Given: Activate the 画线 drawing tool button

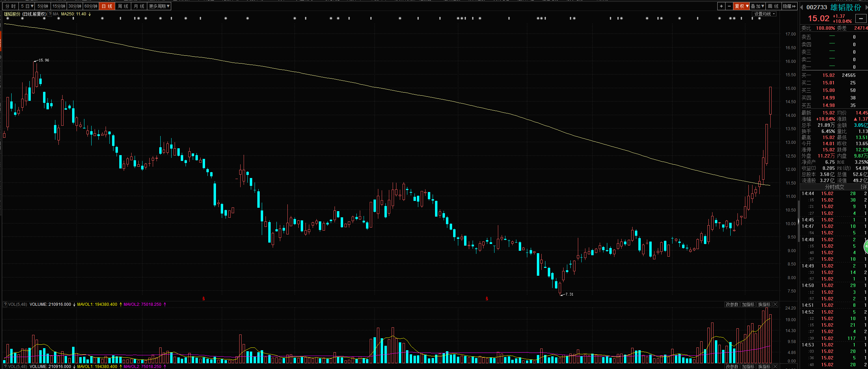Looking at the screenshot, I should (773, 6).
